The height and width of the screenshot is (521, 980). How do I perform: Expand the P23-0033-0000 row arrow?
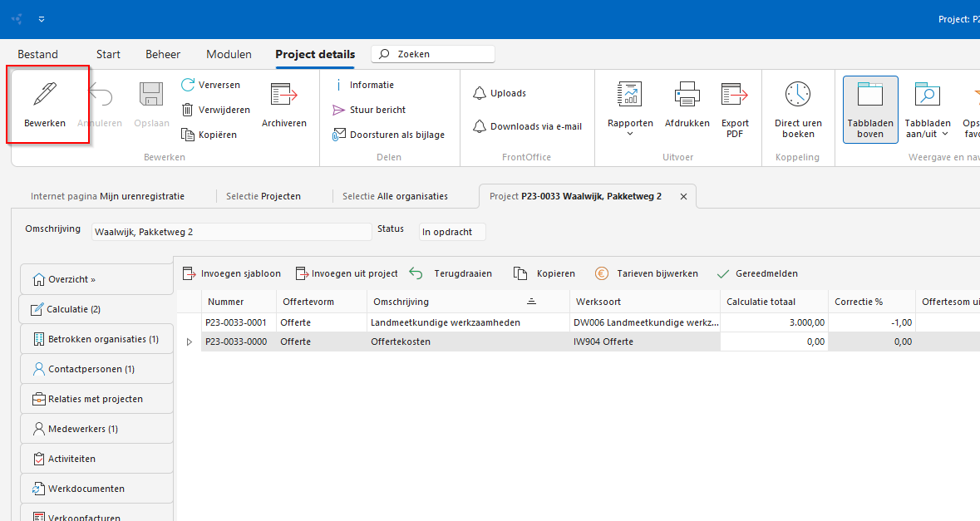coord(190,342)
